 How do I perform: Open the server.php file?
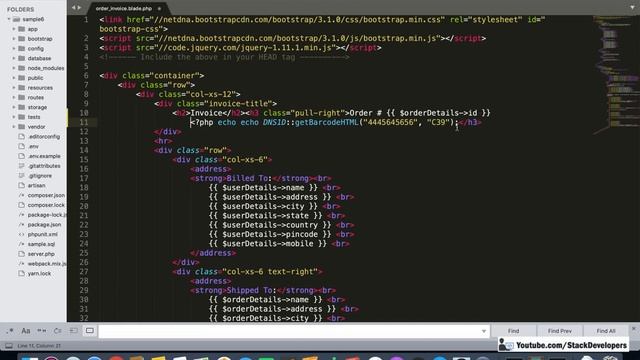41,254
